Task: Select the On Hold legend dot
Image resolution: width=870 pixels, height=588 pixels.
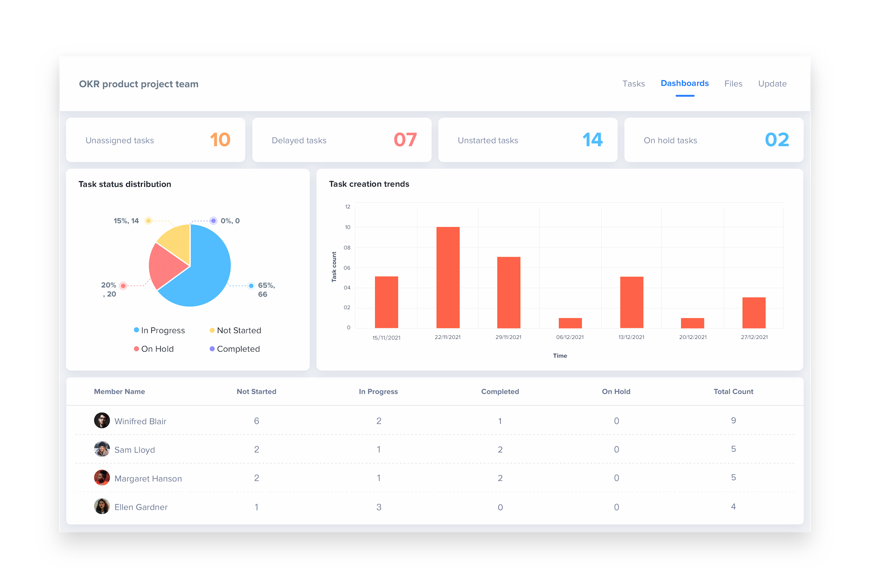Action: tap(136, 349)
